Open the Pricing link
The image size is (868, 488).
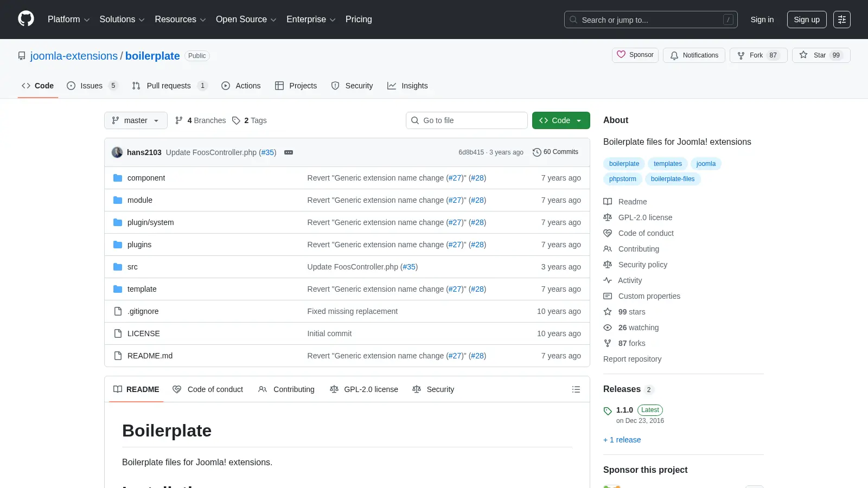click(x=359, y=20)
